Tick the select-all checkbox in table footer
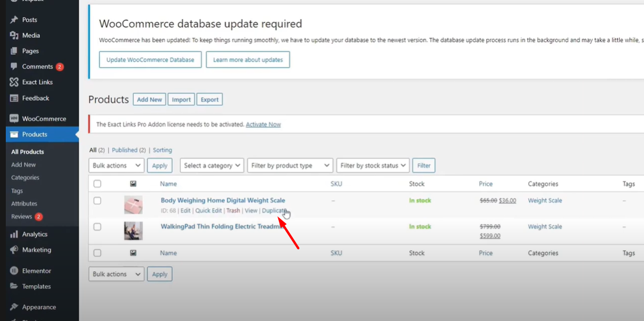644x321 pixels. tap(97, 253)
